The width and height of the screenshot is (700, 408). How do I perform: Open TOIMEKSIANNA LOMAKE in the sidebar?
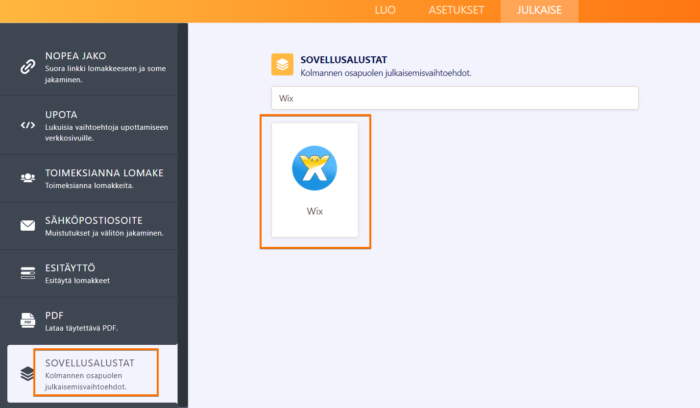tap(89, 179)
